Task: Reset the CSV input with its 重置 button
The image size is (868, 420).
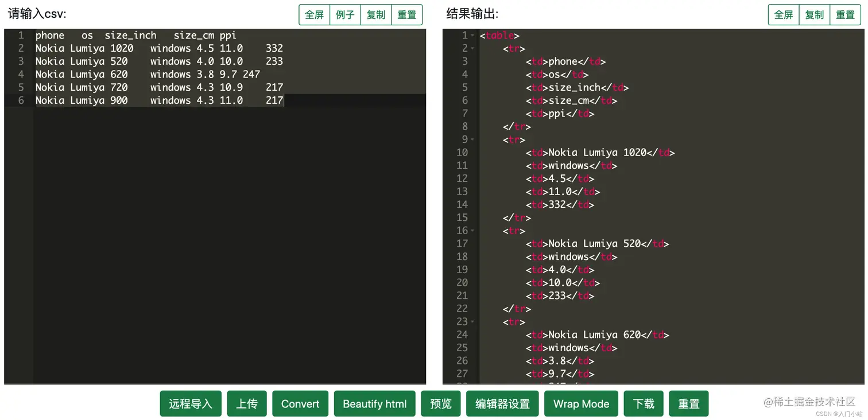Action: [x=407, y=15]
